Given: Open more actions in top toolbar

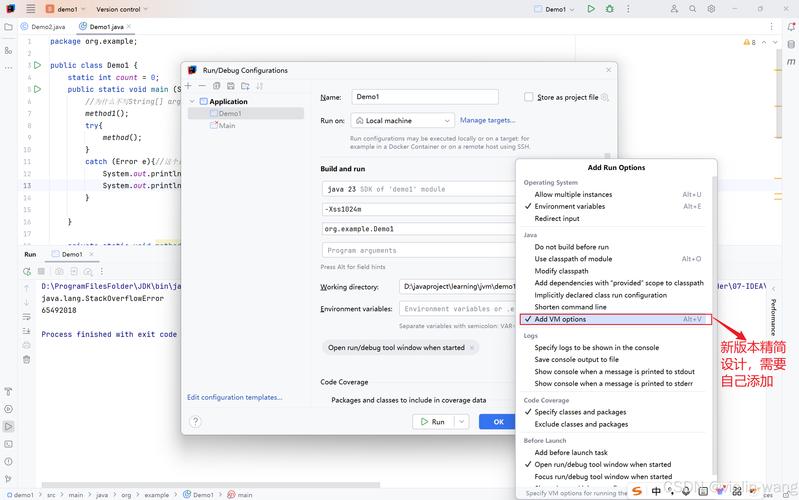Looking at the screenshot, I should (x=628, y=9).
